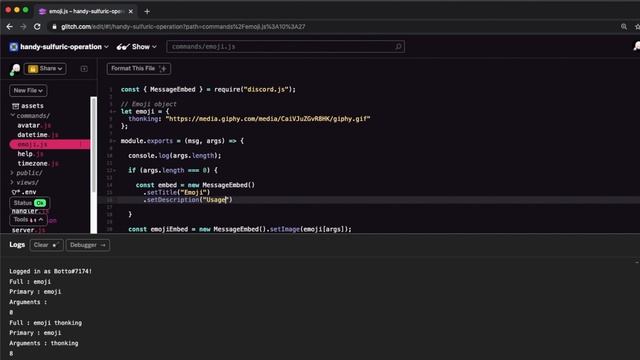Clear the logs with the Clear button
The image size is (640, 360).
pyautogui.click(x=46, y=245)
